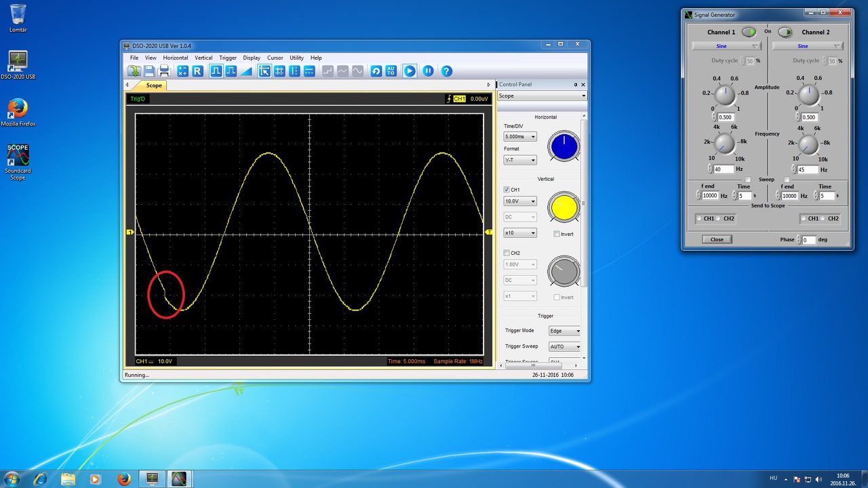Click the Run (play) toolbar button

click(410, 71)
